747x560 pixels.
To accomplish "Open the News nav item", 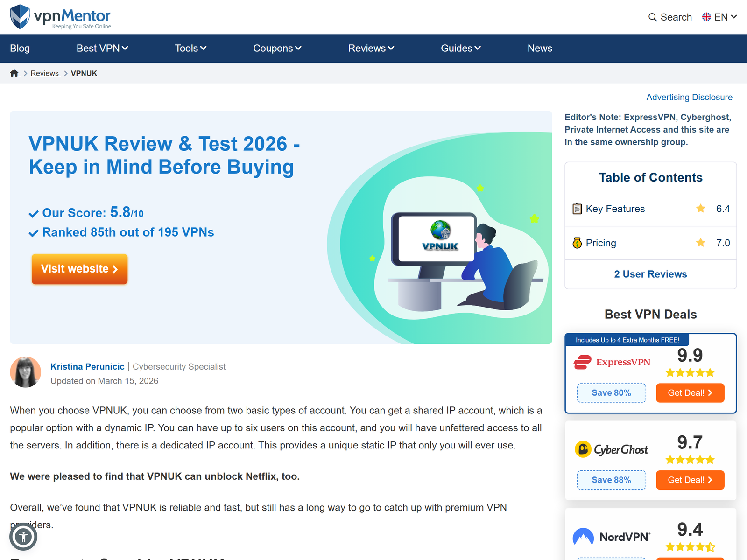I will click(540, 48).
